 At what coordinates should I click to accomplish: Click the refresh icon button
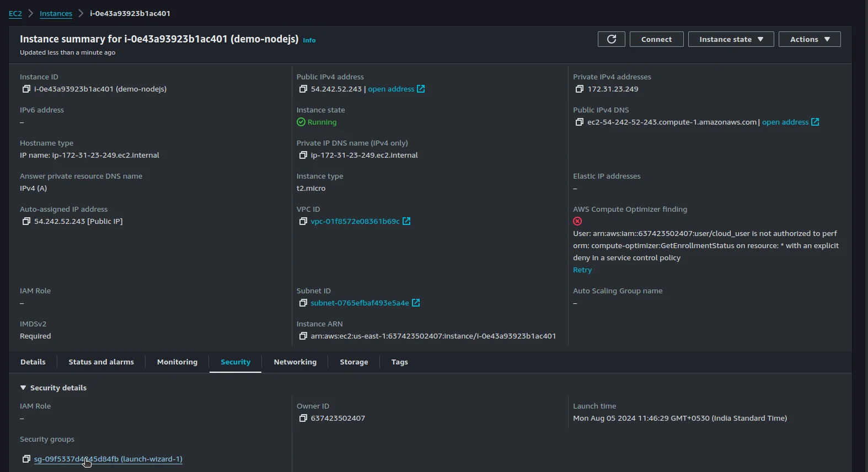click(x=611, y=39)
